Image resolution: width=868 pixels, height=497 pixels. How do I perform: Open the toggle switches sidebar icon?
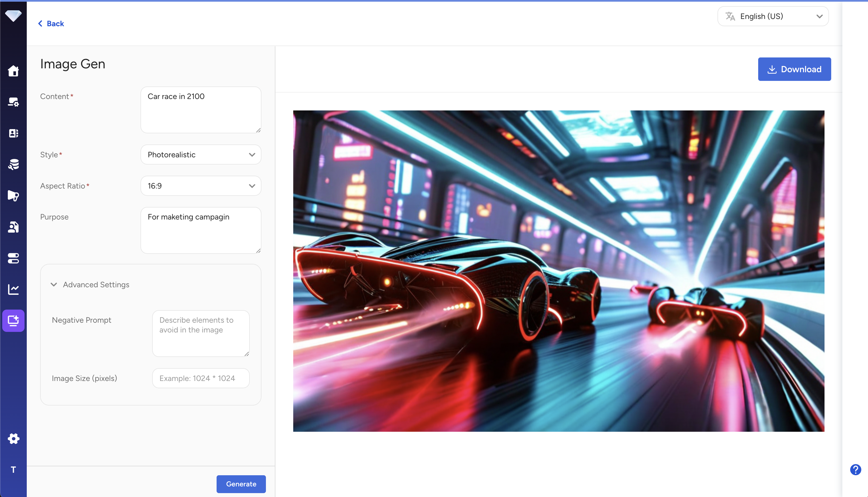[13, 258]
